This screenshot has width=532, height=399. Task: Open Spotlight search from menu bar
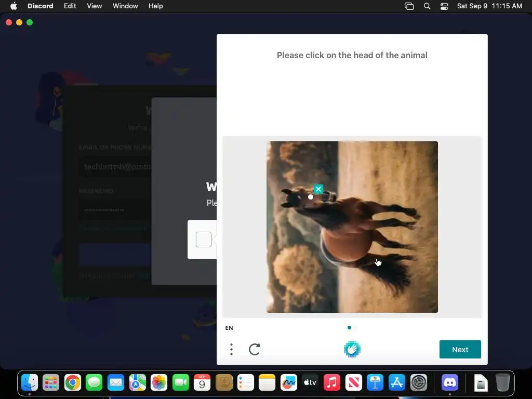pos(427,6)
